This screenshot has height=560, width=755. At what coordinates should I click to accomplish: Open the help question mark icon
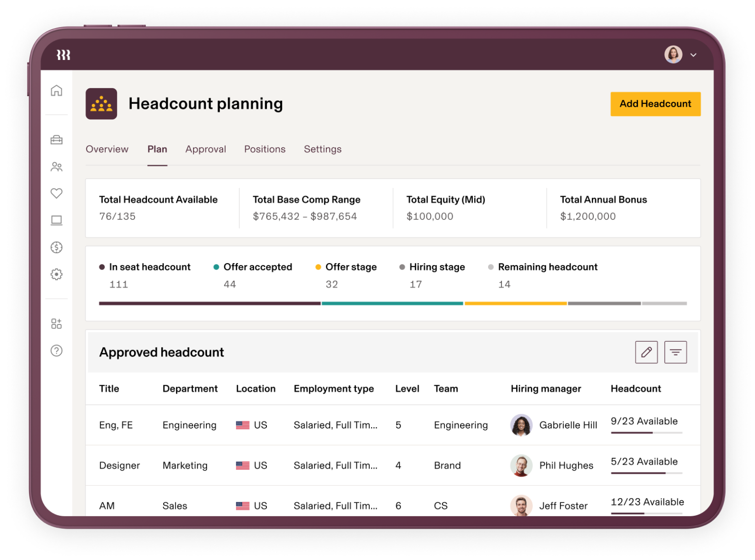[57, 351]
